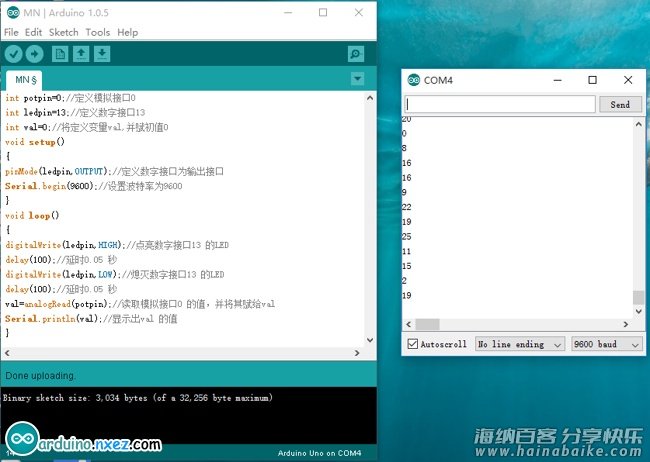
Task: Click the 'void setup()' line
Action: pos(35,142)
